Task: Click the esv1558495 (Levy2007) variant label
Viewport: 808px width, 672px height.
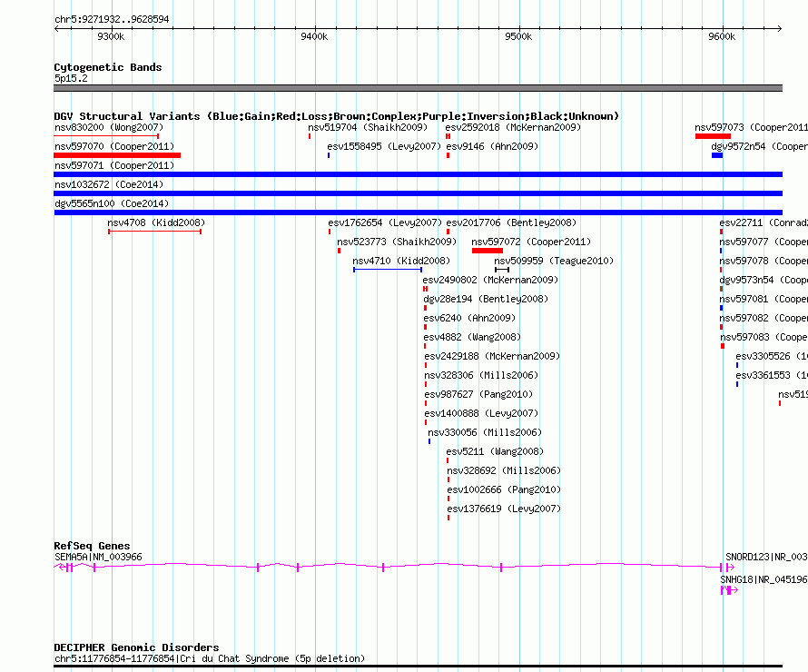Action: pos(384,146)
